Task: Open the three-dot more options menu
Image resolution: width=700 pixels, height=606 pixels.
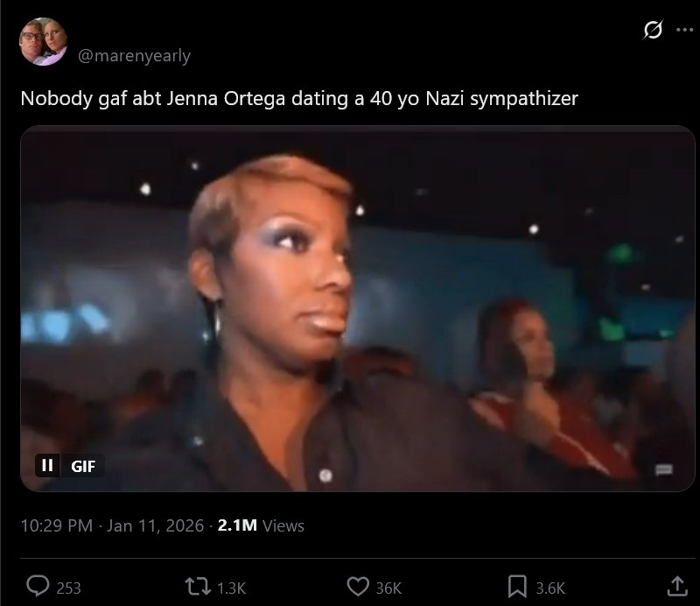Action: 685,30
